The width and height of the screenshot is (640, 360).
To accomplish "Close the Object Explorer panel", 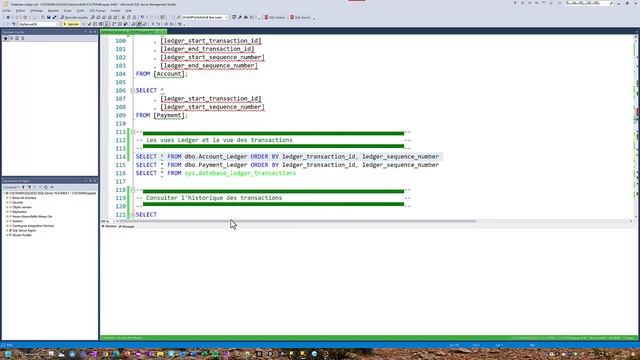I will click(95, 181).
